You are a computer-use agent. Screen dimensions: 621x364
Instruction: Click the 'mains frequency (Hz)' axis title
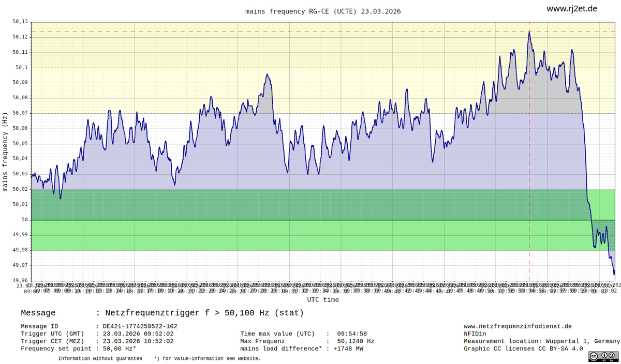click(x=5, y=151)
